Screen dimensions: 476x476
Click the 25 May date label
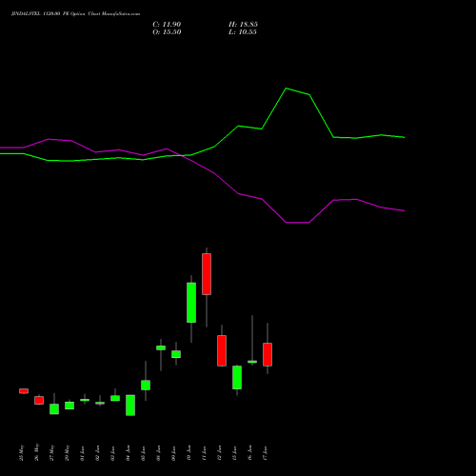pos(22,452)
